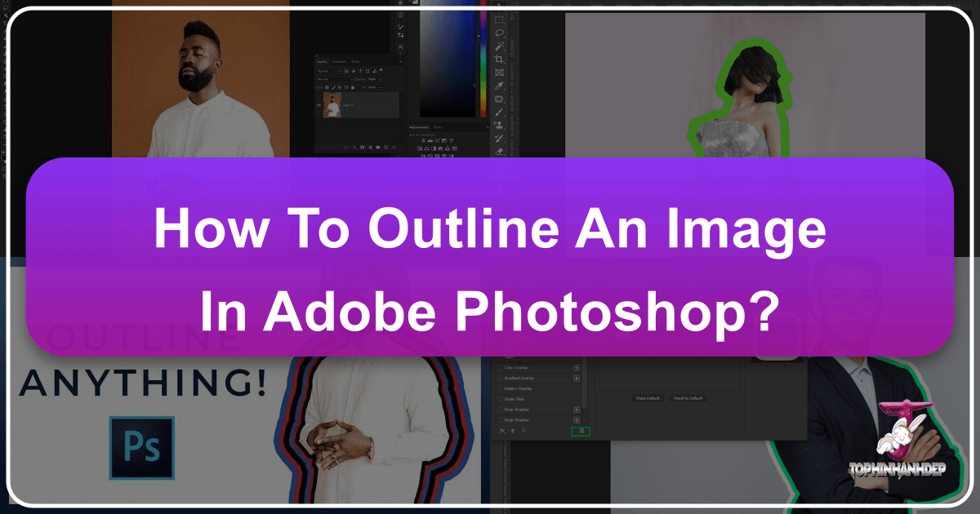Viewport: 980px width, 514px height.
Task: Click the Make Default button
Action: (646, 398)
